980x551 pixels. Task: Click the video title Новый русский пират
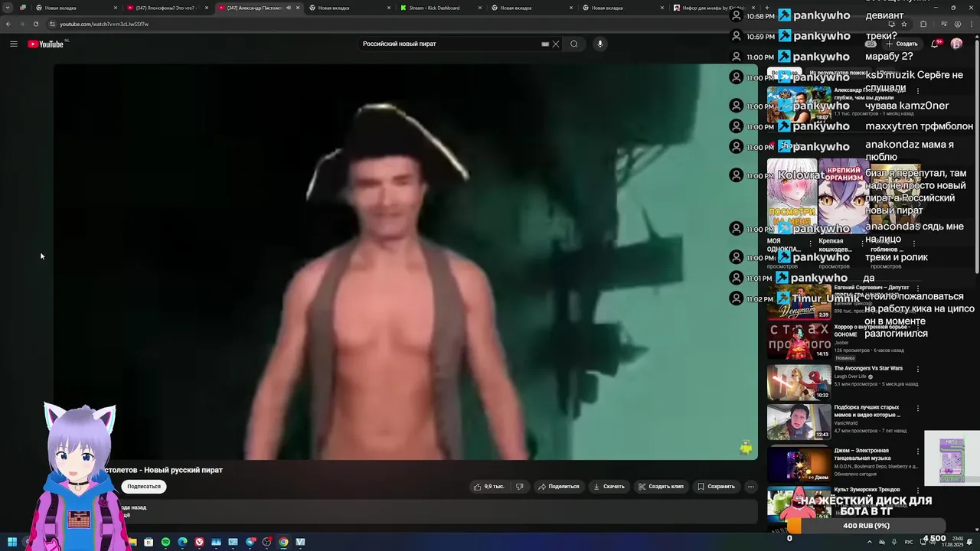[x=164, y=470]
